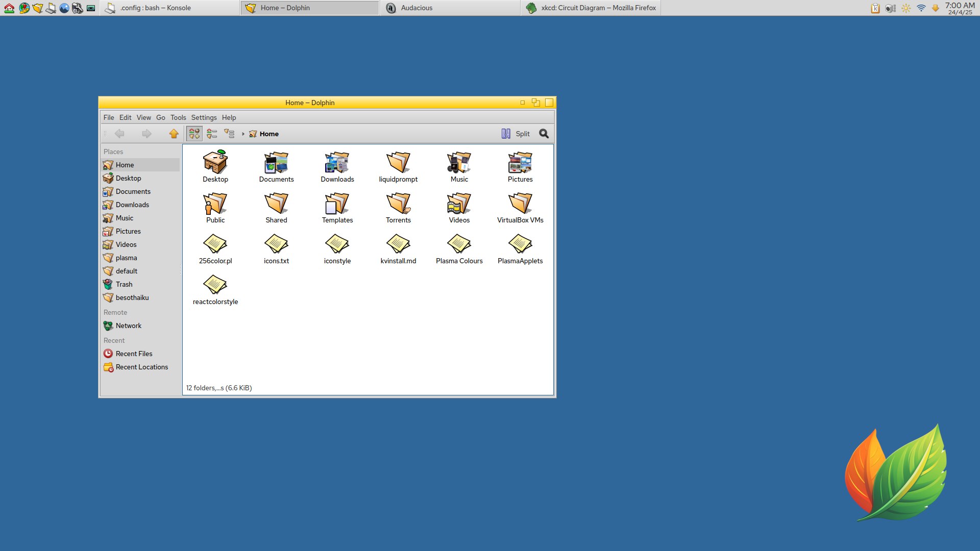The height and width of the screenshot is (551, 980).
Task: Open the Settings menu
Action: click(204, 117)
